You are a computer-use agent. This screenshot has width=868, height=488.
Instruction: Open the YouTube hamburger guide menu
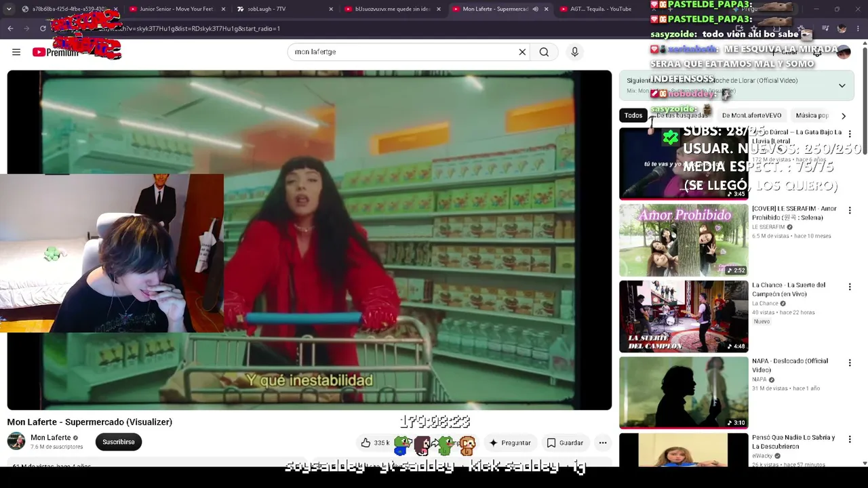(16, 52)
